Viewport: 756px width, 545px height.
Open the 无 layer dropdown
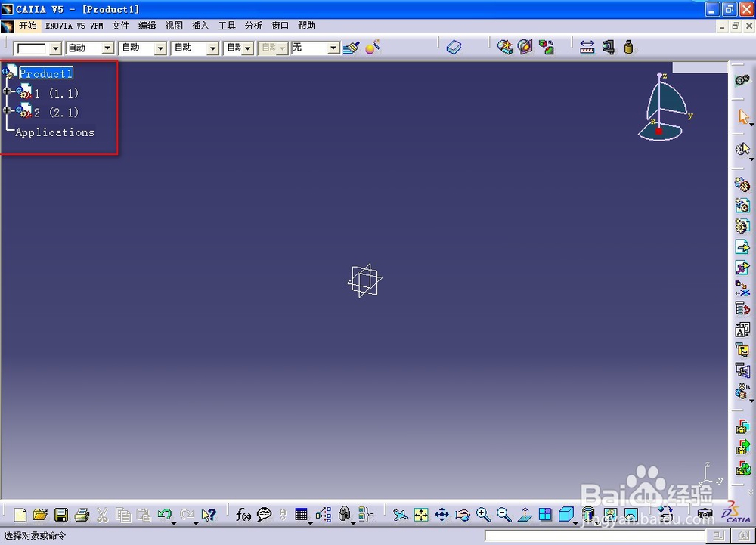(333, 48)
